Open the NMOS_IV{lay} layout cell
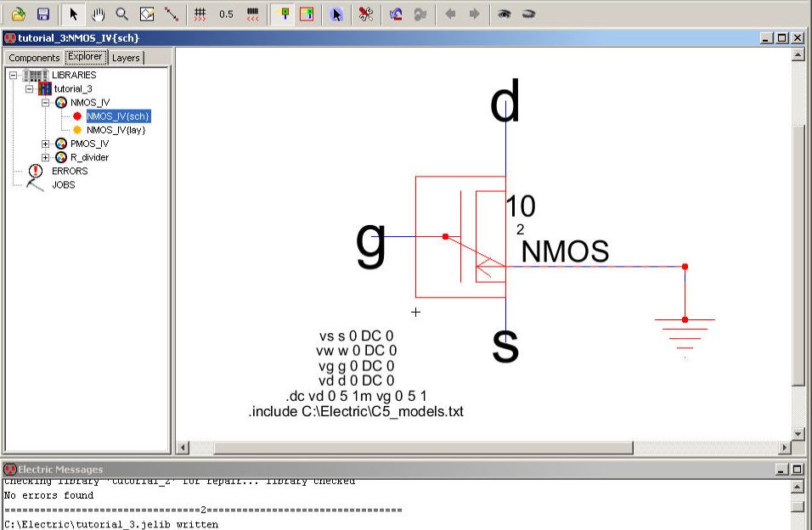This screenshot has height=530, width=812. [116, 130]
